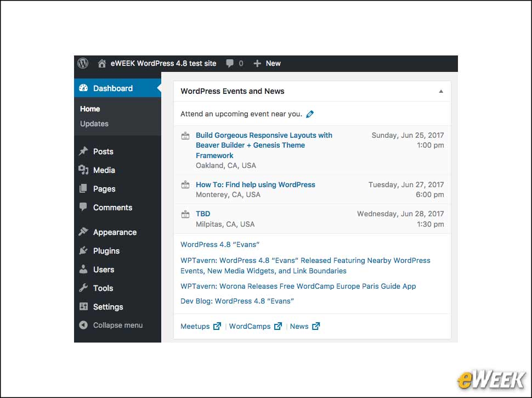Viewport: 532px width, 398px height.
Task: Click the Users person icon
Action: pos(83,269)
